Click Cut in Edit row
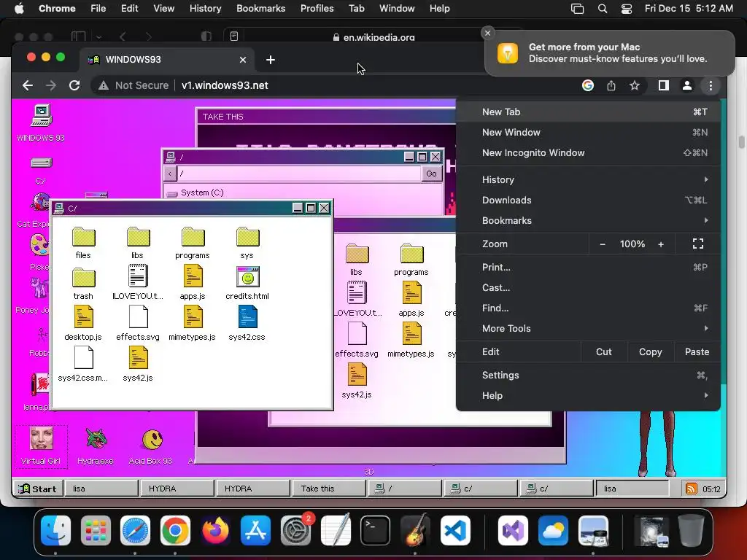 [603, 352]
